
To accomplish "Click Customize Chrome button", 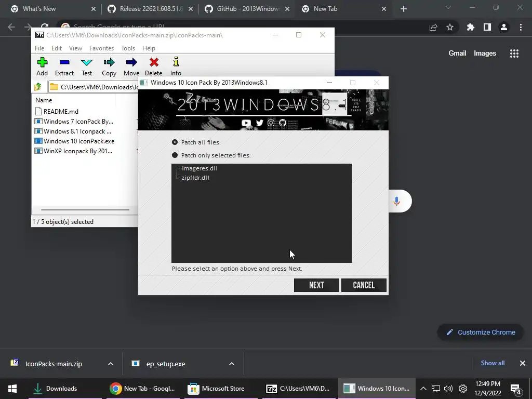I will click(480, 332).
